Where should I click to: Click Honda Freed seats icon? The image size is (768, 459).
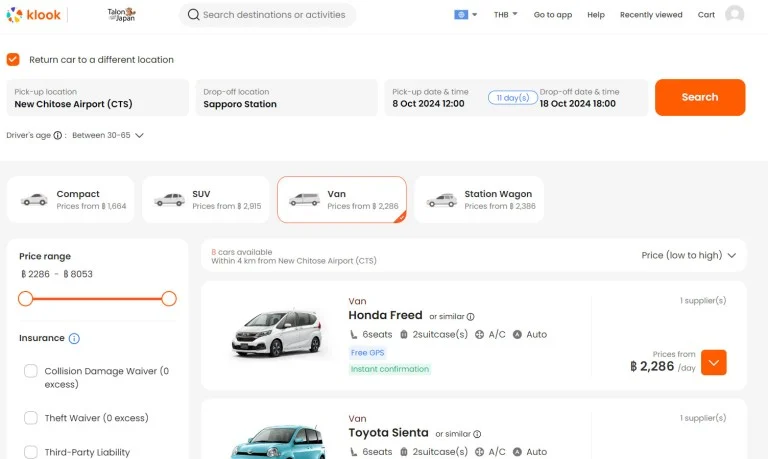[x=354, y=335]
